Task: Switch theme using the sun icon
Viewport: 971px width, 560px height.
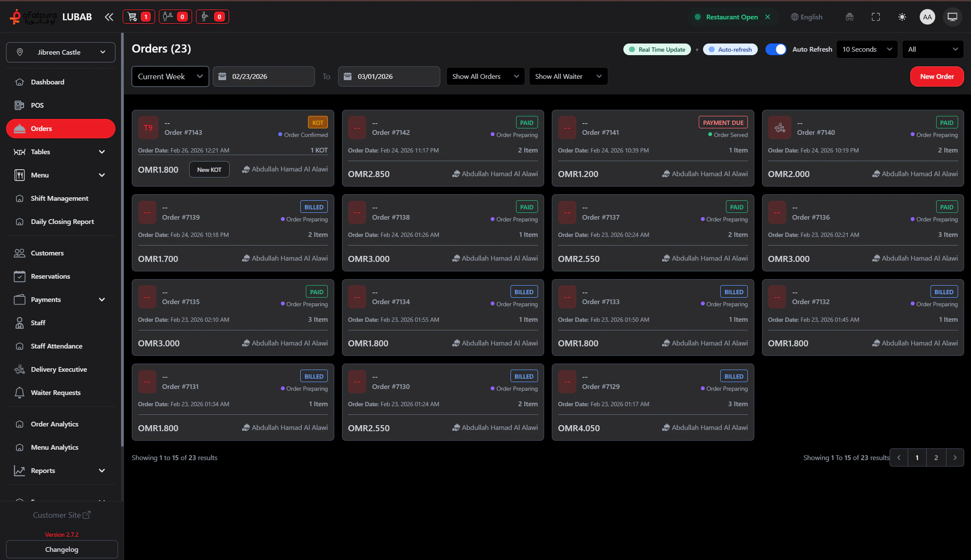Action: (902, 17)
